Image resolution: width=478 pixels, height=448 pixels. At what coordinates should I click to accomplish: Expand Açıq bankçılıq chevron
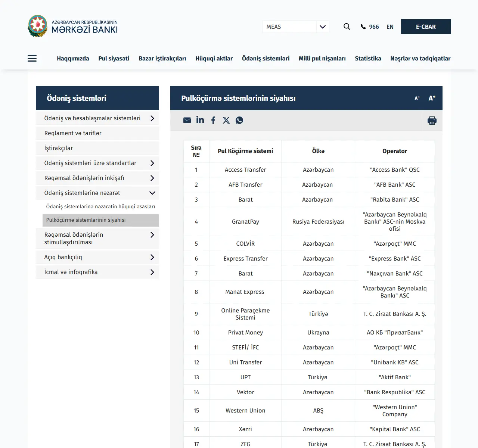point(152,257)
